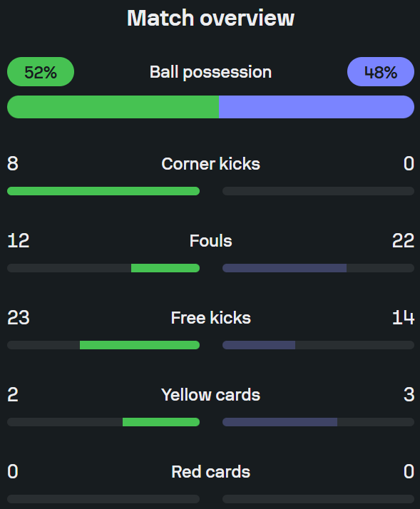
Task: Click the Ball possession label
Action: pos(210,73)
